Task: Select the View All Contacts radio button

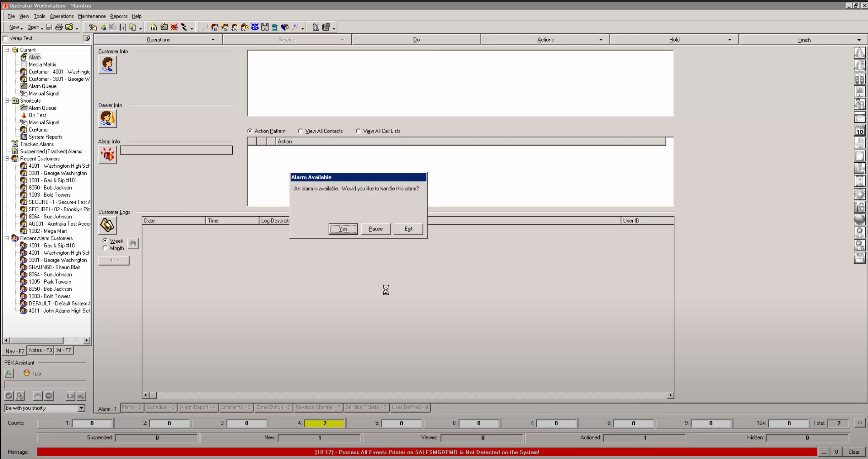Action: (x=300, y=131)
